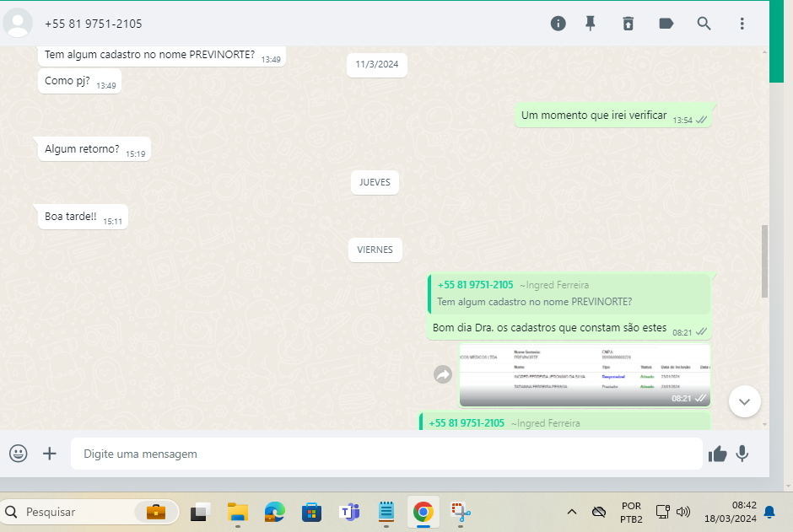This screenshot has width=793, height=532.
Task: Click the JUEVES day chip
Action: tap(375, 182)
